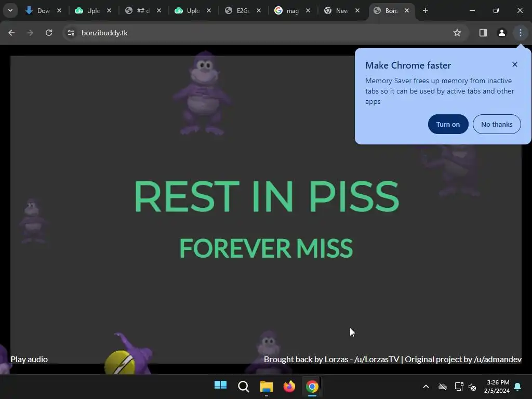The width and height of the screenshot is (532, 399).
Task: Click the Play audio link
Action: pyautogui.click(x=29, y=360)
